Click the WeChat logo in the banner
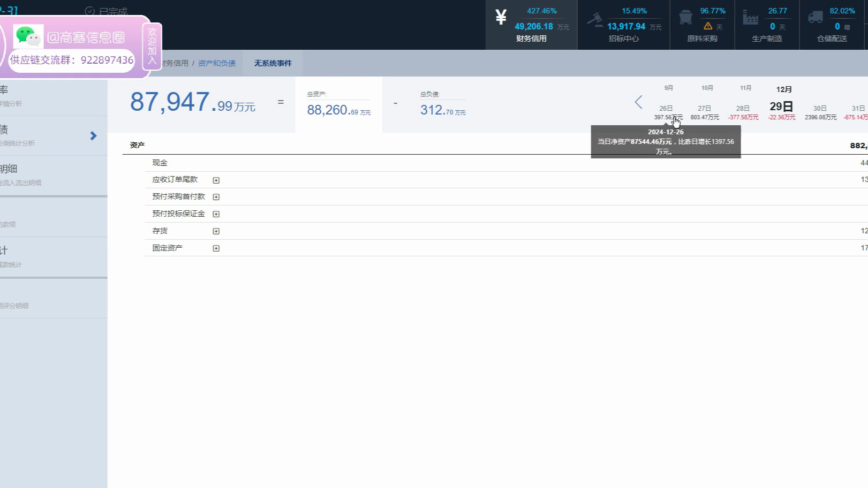This screenshot has width=868, height=488. pyautogui.click(x=28, y=36)
